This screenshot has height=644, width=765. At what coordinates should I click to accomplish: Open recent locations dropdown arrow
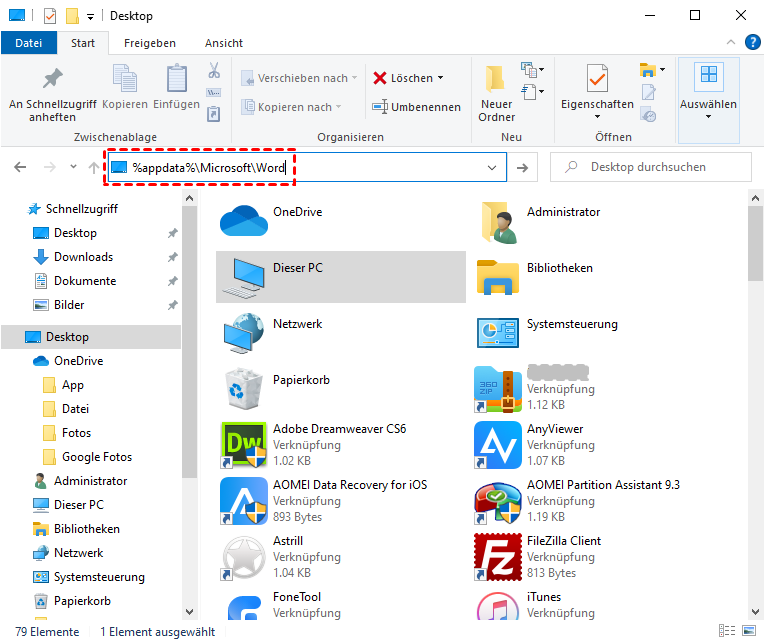[x=73, y=167]
